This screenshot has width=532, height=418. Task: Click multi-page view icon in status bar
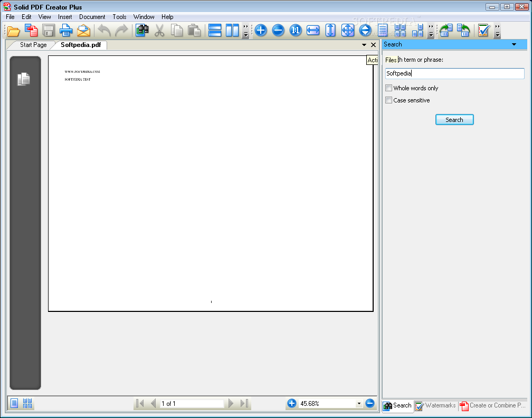click(27, 403)
